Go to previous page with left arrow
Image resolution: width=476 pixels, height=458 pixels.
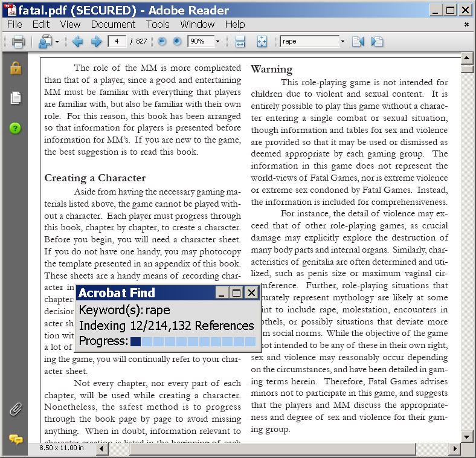pos(77,41)
